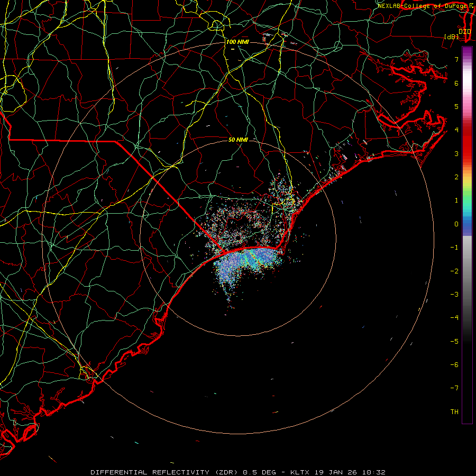Click the "6" value on the color scale
476x476 pixels.
pos(456,83)
